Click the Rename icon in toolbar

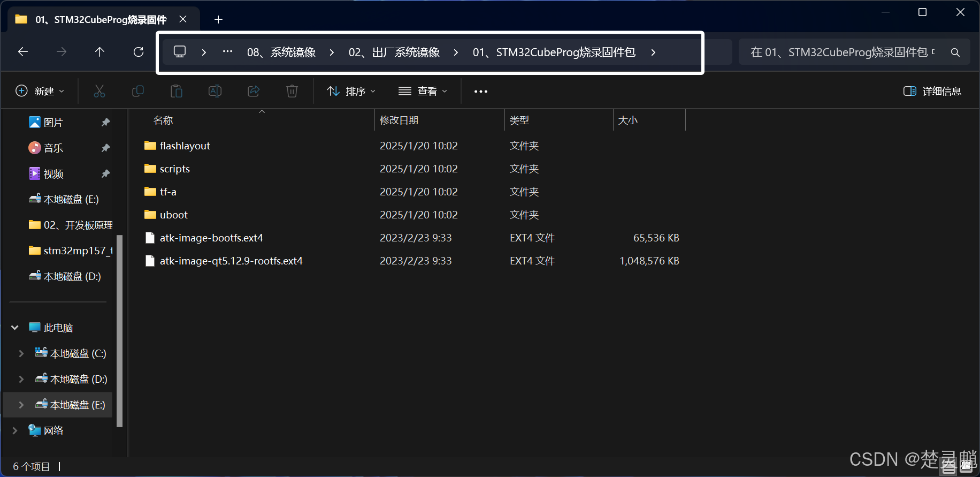pyautogui.click(x=215, y=91)
